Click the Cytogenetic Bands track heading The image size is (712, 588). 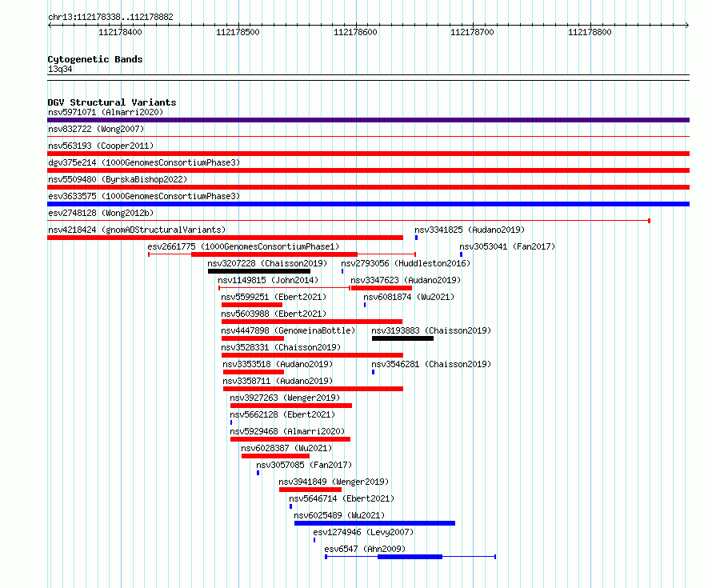[x=95, y=59]
